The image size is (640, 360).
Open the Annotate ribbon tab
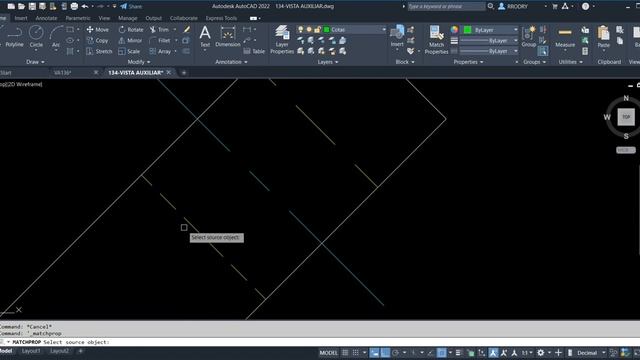click(46, 18)
